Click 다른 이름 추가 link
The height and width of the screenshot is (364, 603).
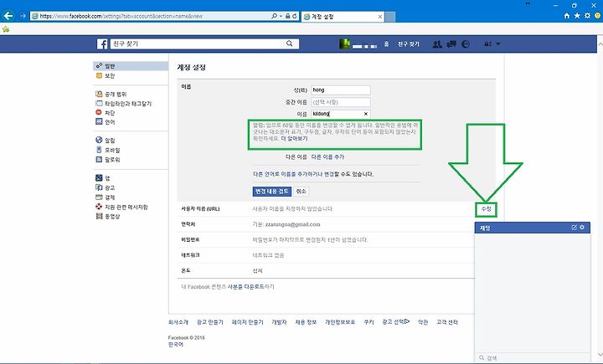[327, 157]
